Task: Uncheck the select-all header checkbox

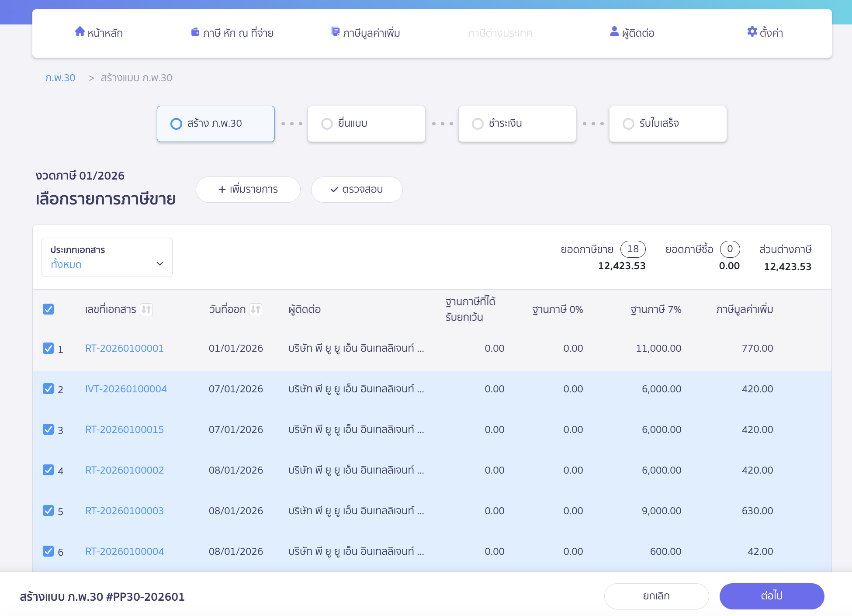Action: [48, 309]
